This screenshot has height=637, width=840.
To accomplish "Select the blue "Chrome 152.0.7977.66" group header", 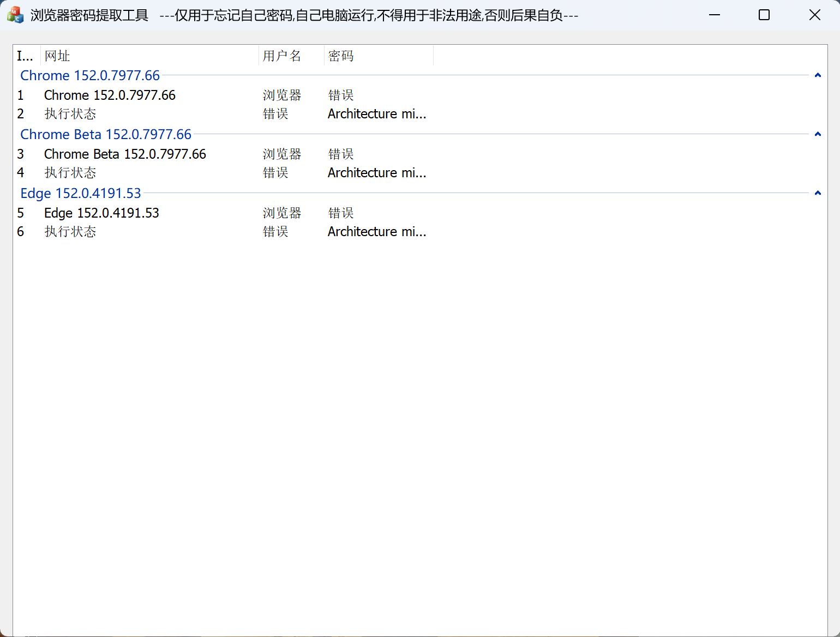I will [x=90, y=75].
